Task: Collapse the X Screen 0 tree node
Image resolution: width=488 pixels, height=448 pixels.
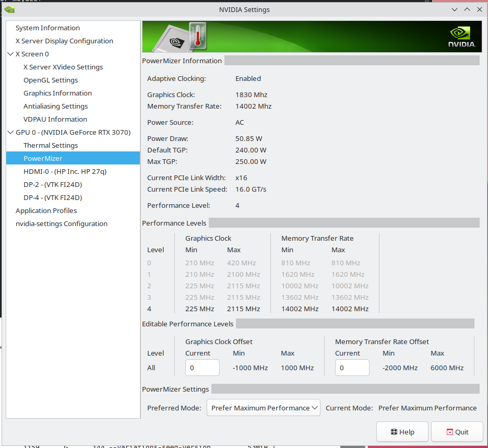Action: (10, 54)
